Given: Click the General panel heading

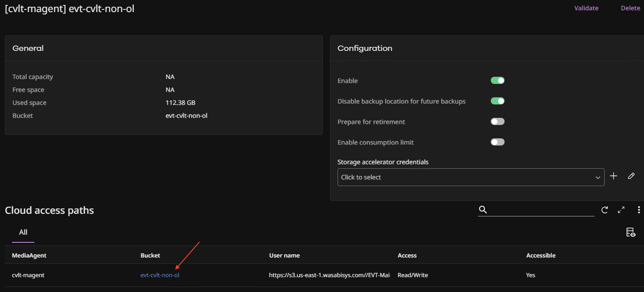Looking at the screenshot, I should [x=28, y=48].
